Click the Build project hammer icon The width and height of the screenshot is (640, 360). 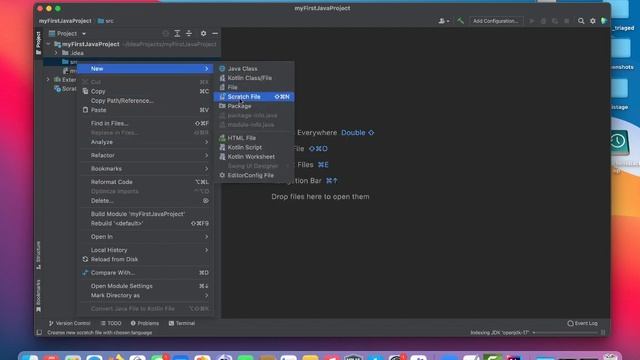[x=460, y=21]
